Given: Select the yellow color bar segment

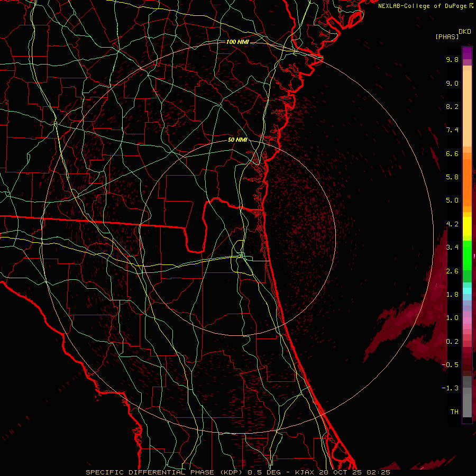Looking at the screenshot, I should click(x=467, y=226).
